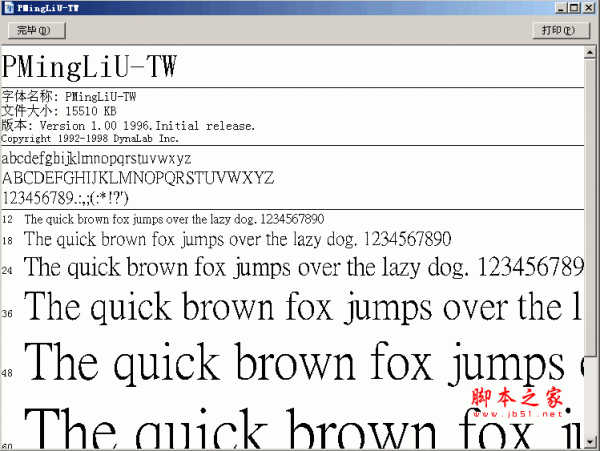Click the size label 36

(7, 314)
